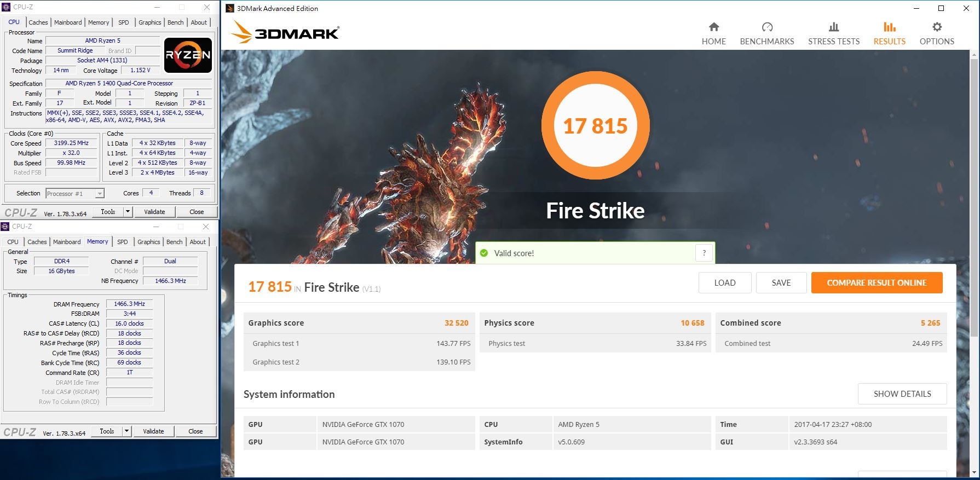Click the green valid score checkmark
980x480 pixels.
click(483, 253)
